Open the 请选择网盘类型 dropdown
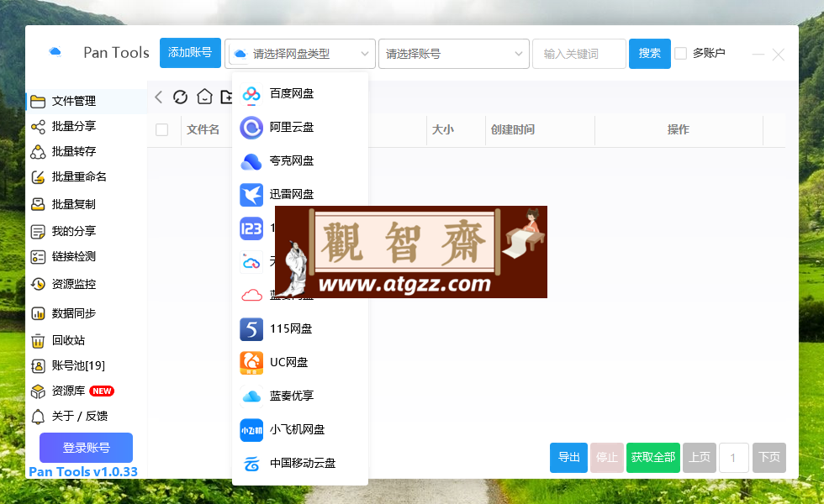This screenshot has height=504, width=824. pyautogui.click(x=300, y=54)
